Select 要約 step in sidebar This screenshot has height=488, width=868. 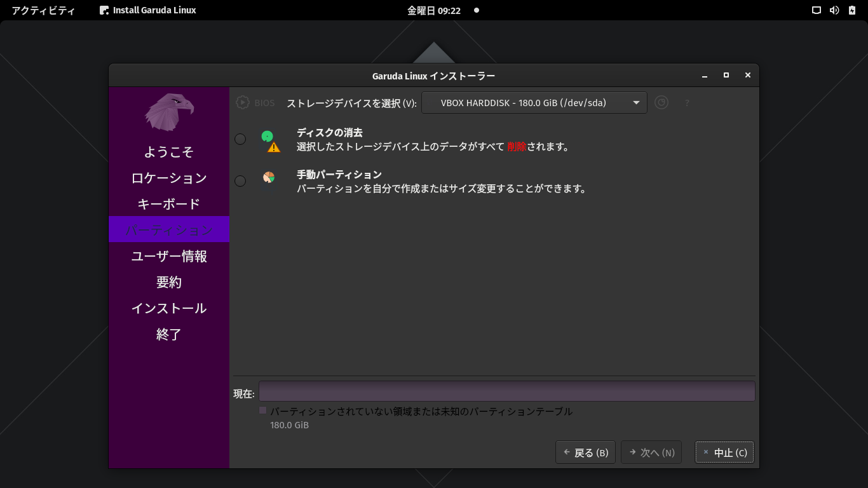169,282
